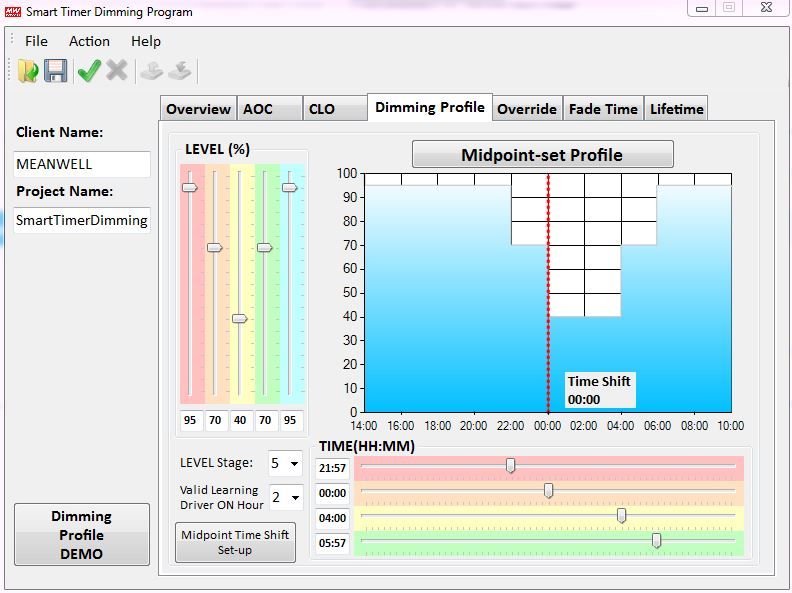The height and width of the screenshot is (593, 792).
Task: Select the Fade Time tab
Action: click(603, 109)
